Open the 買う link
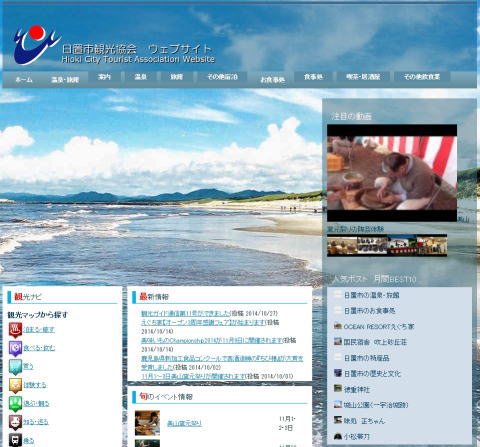The width and height of the screenshot is (480, 447). (28, 366)
